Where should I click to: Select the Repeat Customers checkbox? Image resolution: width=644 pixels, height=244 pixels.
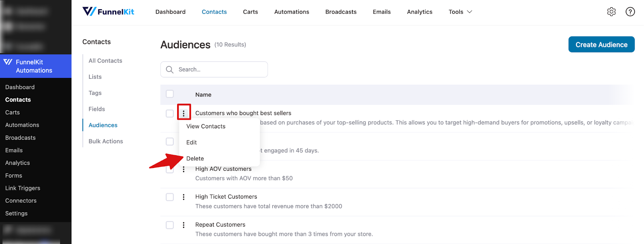(170, 225)
